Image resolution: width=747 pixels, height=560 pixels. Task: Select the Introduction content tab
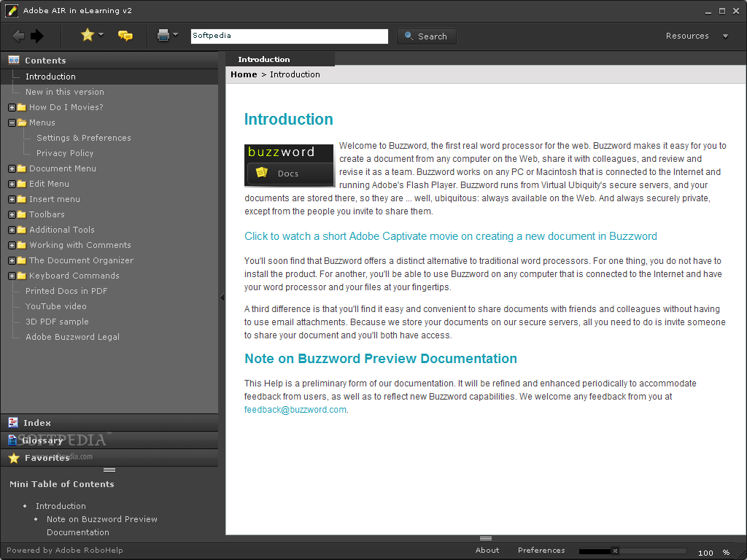279,60
